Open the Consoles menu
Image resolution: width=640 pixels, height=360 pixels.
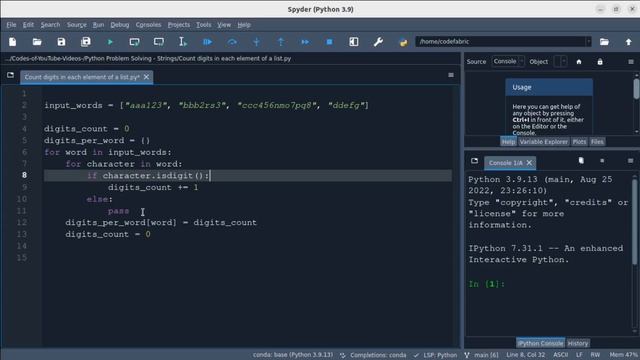coord(149,25)
